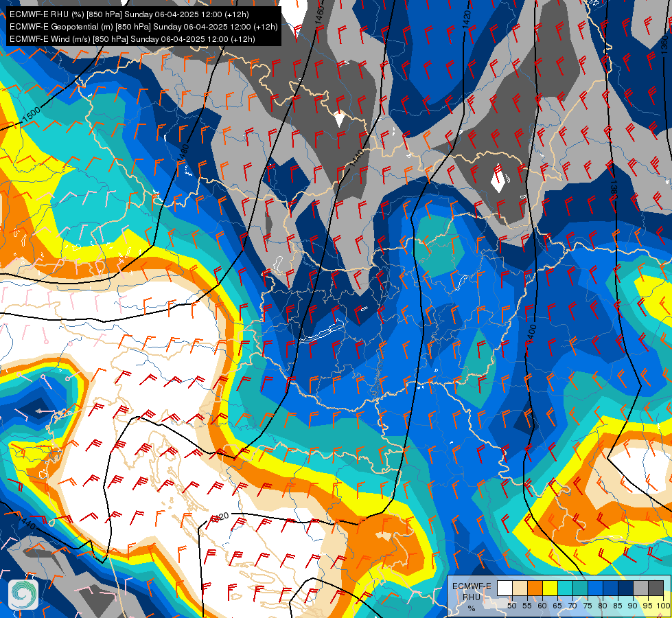Select the dark gray 95-100 legend swatch
Image resolution: width=672 pixels, height=618 pixels.
(x=656, y=588)
